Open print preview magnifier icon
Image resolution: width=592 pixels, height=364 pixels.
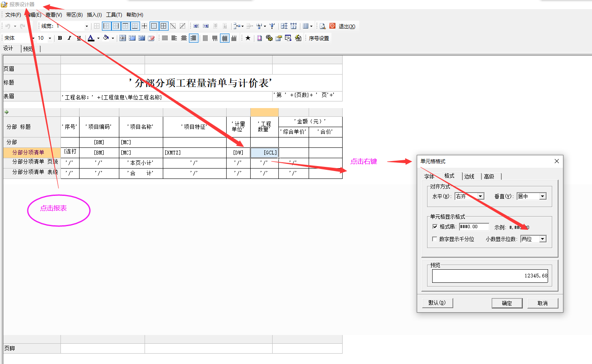tap(322, 26)
